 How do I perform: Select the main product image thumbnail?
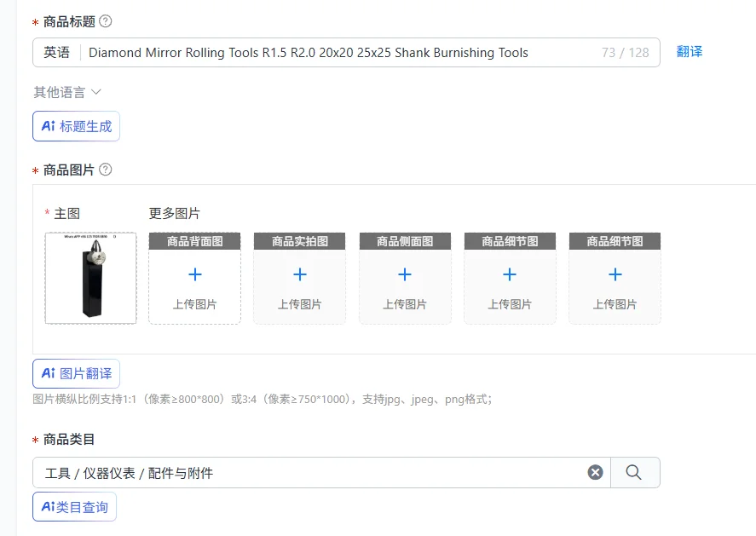(90, 278)
